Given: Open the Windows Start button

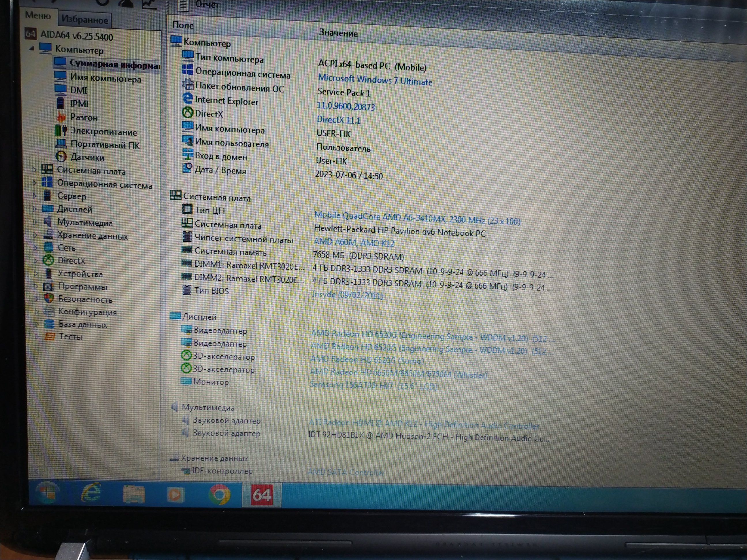Looking at the screenshot, I should [47, 493].
